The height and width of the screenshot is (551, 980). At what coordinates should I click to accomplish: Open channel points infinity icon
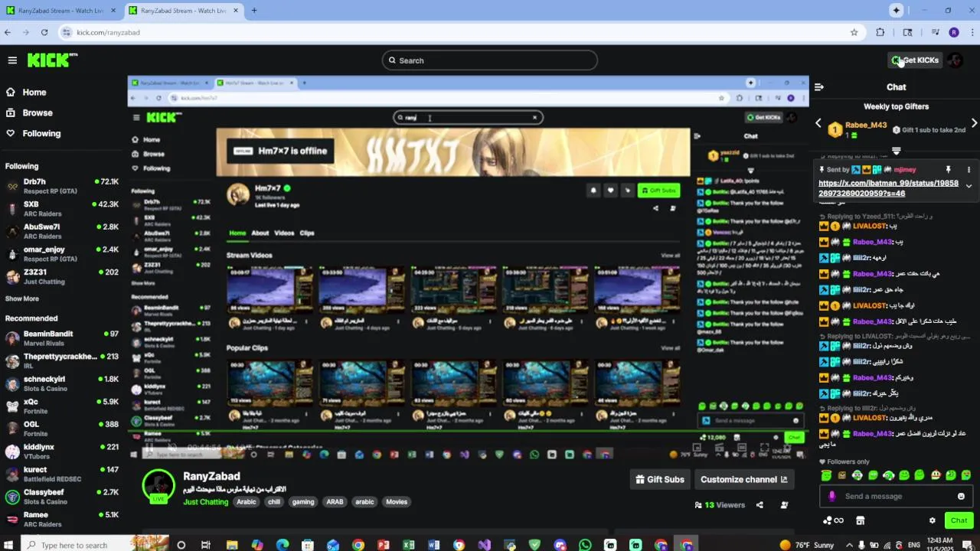pos(833,520)
